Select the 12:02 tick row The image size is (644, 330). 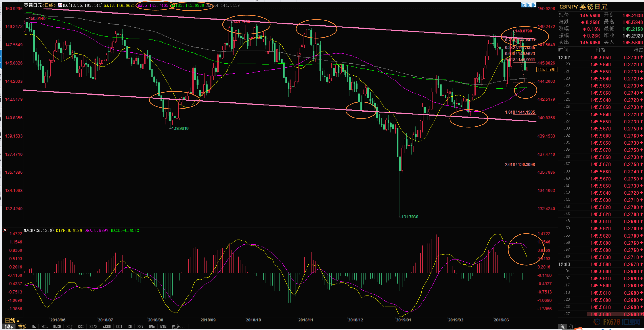click(x=601, y=57)
